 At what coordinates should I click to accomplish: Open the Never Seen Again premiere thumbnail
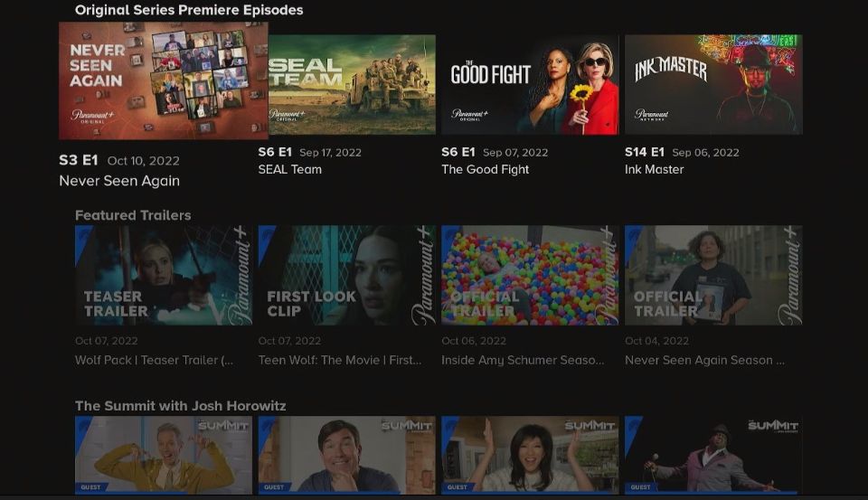coord(164,80)
